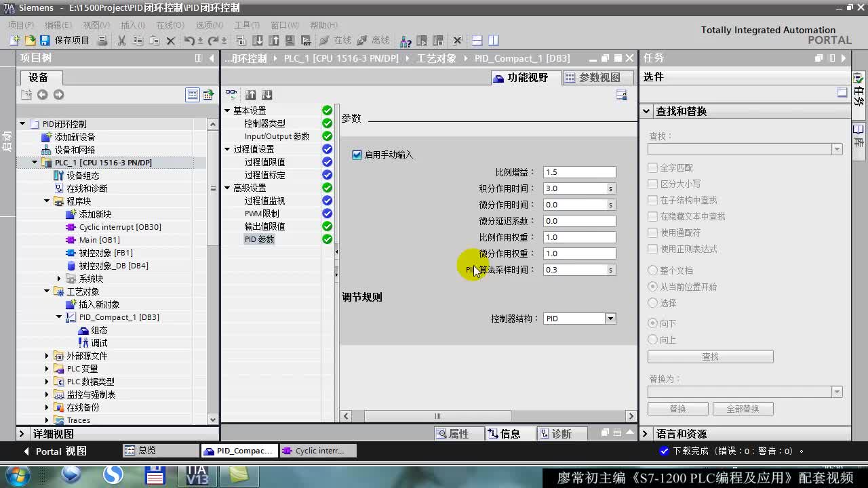The image size is (868, 488).
Task: Enable 使用通配符 checkbox
Action: [x=652, y=232]
